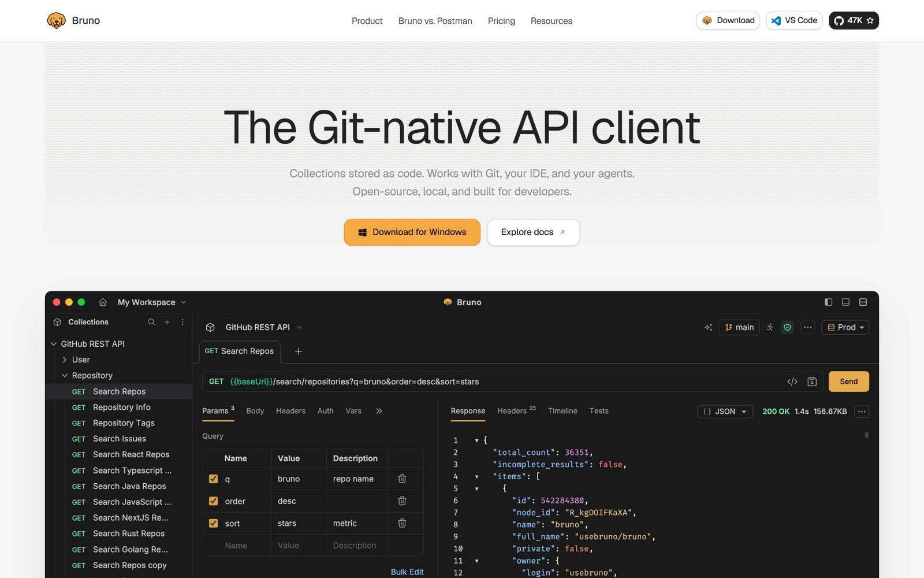Viewport: 924px width, 578px height.
Task: Toggle the sidebar layout icon
Action: tap(828, 302)
